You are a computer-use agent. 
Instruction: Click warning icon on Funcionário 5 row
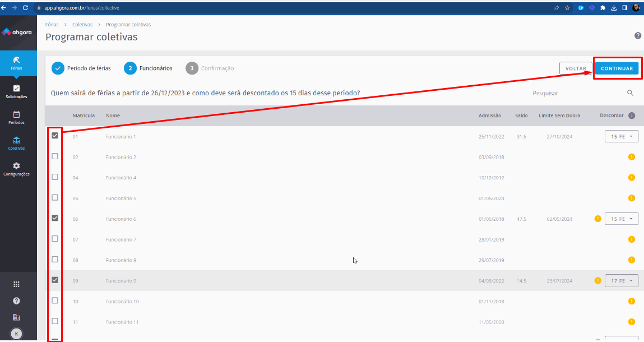[632, 198]
